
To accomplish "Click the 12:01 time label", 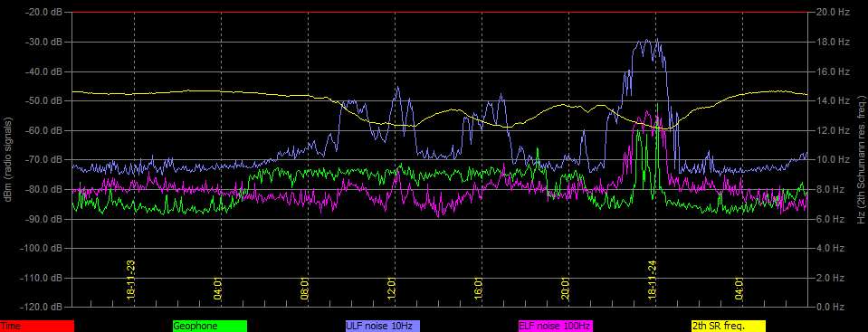I will click(392, 289).
